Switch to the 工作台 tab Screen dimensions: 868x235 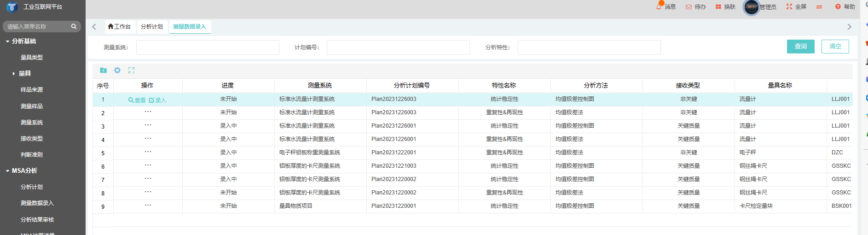[119, 27]
